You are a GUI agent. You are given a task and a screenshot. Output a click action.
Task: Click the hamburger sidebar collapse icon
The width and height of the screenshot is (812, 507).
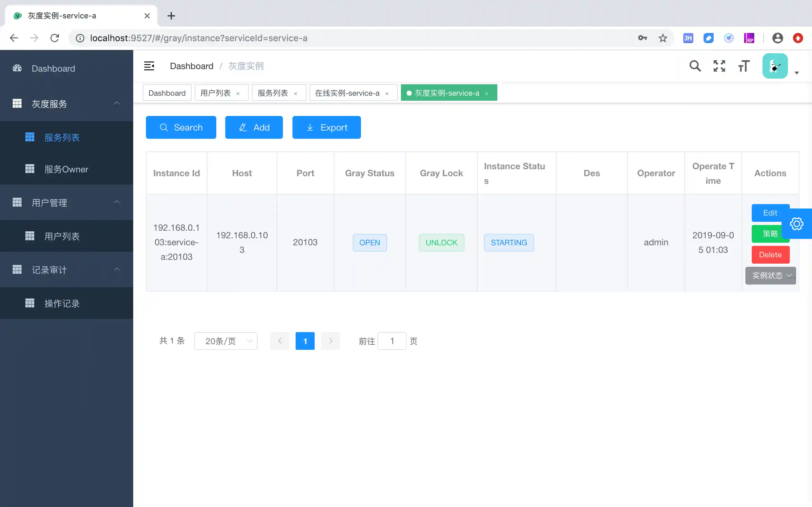tap(149, 66)
